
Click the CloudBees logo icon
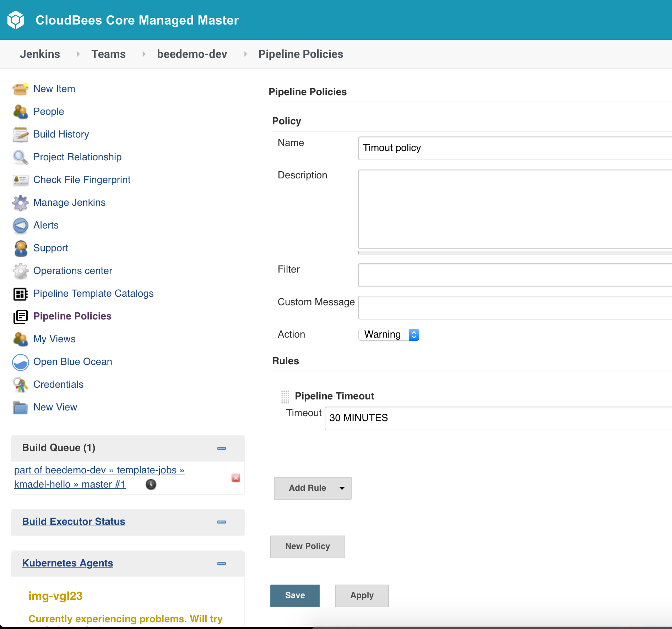[16, 20]
